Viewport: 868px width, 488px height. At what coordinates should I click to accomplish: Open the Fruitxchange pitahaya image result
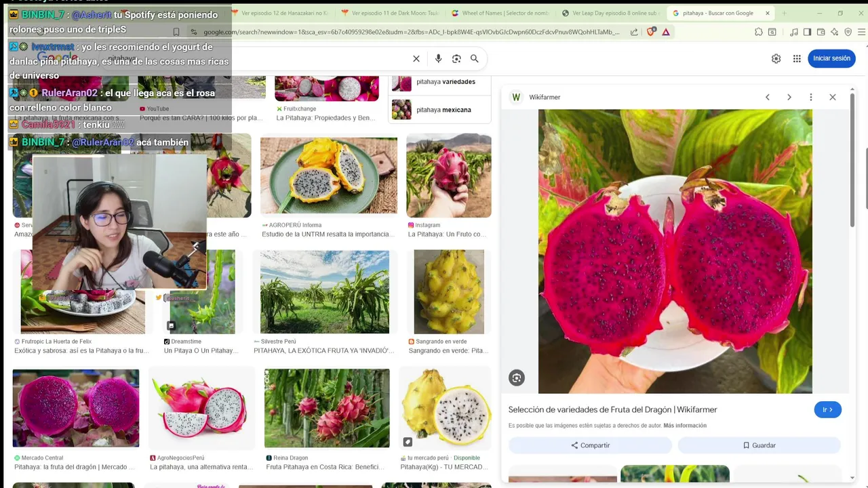coord(326,89)
